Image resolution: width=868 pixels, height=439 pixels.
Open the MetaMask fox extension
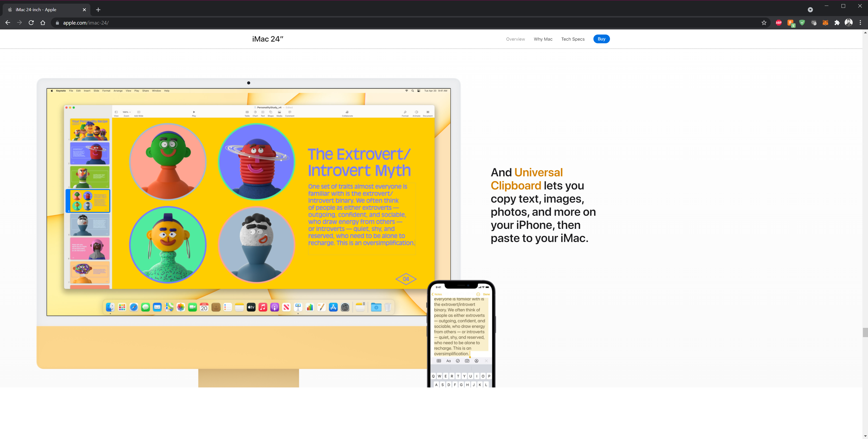pos(825,23)
